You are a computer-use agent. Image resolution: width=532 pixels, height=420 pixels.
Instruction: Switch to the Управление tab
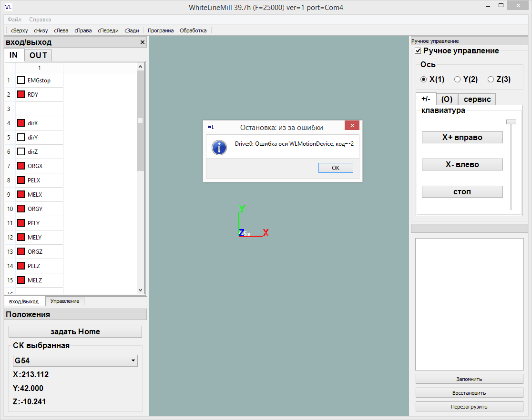pos(65,301)
